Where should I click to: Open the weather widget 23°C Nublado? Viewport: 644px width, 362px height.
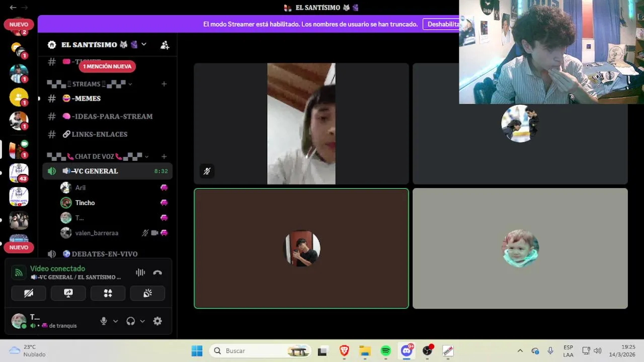coord(28,351)
